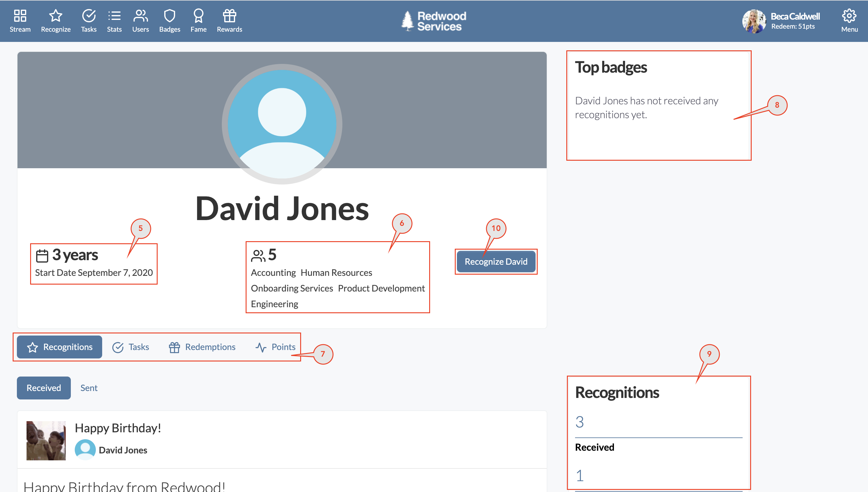Open the Product Development team link

(381, 288)
